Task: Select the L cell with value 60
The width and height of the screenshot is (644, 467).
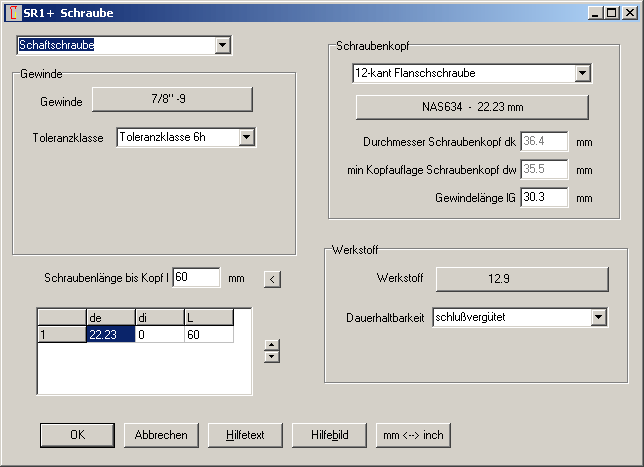Action: 208,335
